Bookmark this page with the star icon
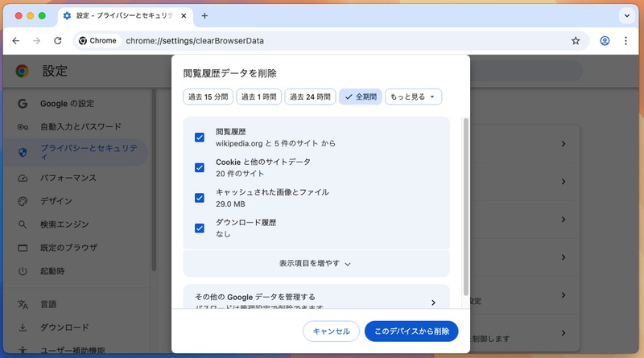 (x=576, y=41)
